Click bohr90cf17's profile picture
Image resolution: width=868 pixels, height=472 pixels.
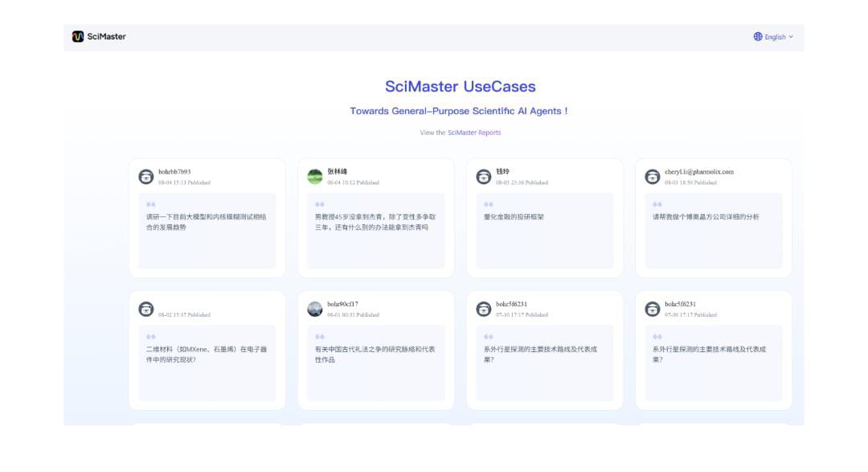pyautogui.click(x=315, y=309)
